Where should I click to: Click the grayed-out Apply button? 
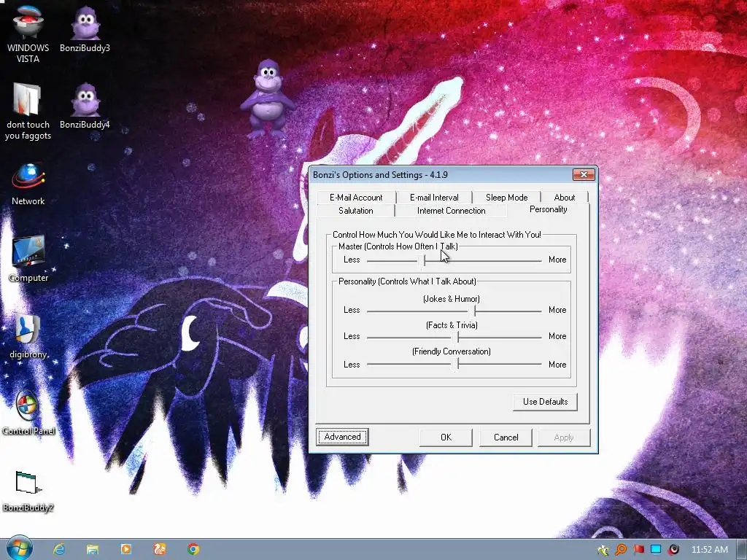(564, 437)
